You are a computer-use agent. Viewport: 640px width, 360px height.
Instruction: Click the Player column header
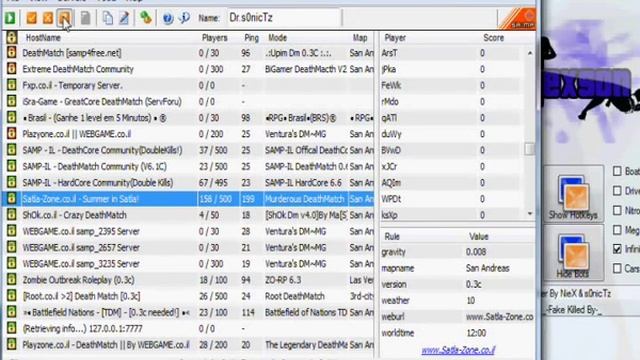(395, 38)
